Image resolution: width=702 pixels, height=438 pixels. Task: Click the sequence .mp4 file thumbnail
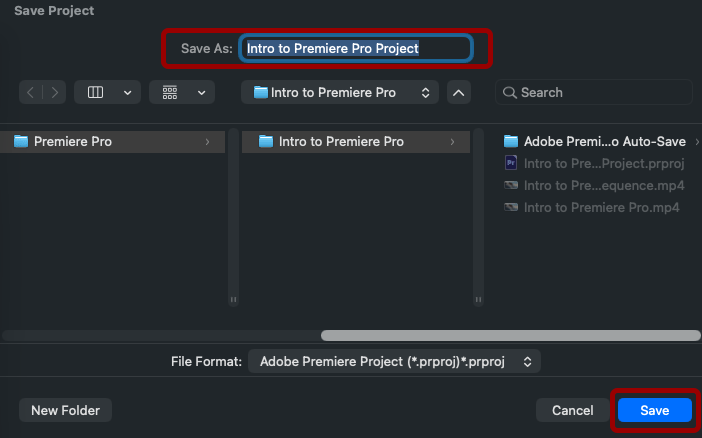pyautogui.click(x=511, y=185)
